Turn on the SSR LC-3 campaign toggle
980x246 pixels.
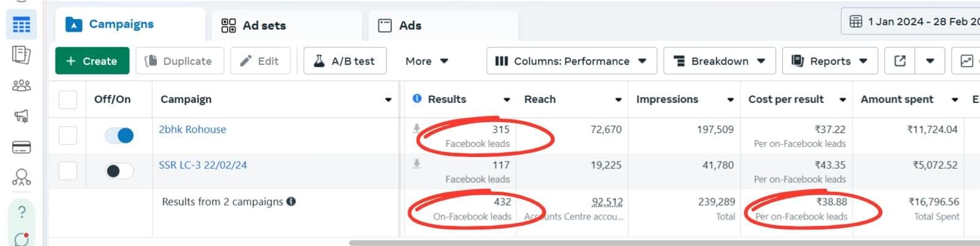point(119,171)
